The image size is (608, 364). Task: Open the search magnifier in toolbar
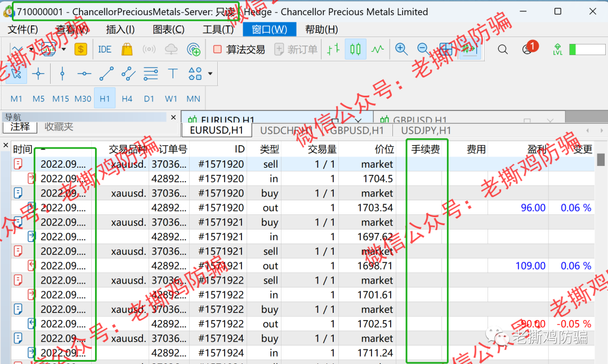click(x=503, y=50)
